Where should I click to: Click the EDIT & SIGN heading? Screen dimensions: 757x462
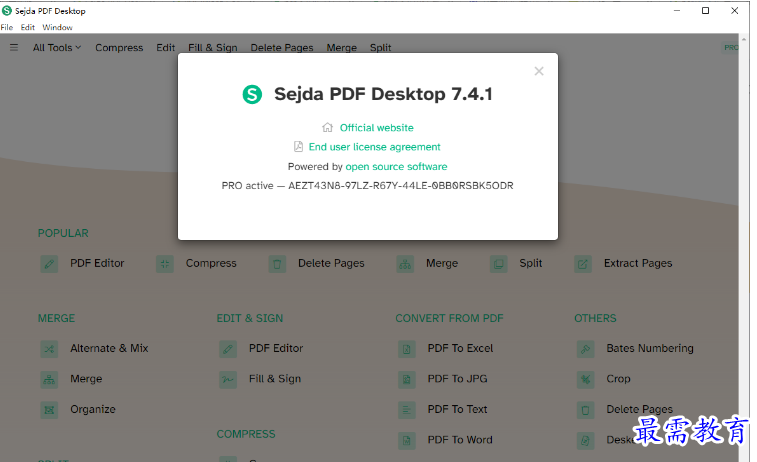(250, 319)
